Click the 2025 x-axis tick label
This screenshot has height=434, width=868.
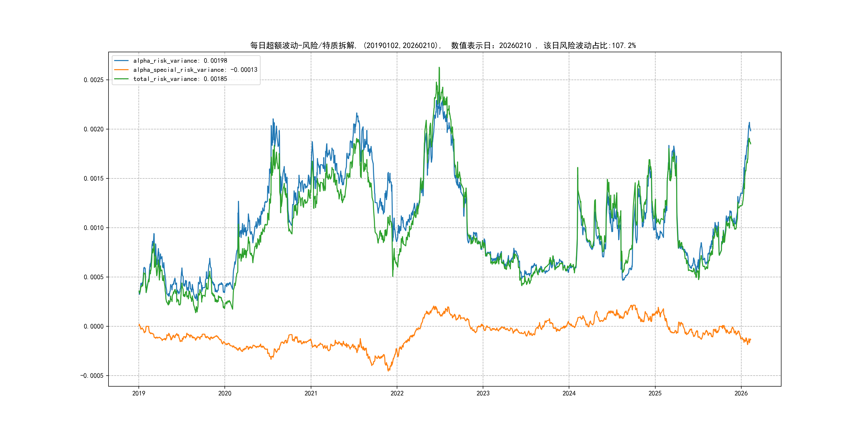(655, 393)
